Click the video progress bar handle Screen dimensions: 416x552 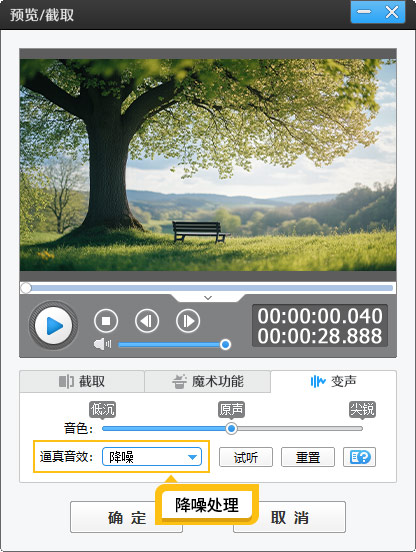coord(26,288)
